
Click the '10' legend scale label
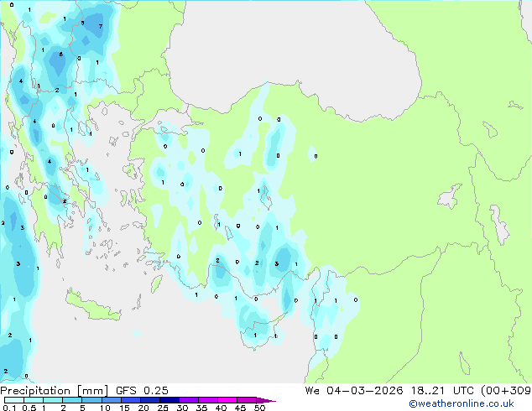105,408
